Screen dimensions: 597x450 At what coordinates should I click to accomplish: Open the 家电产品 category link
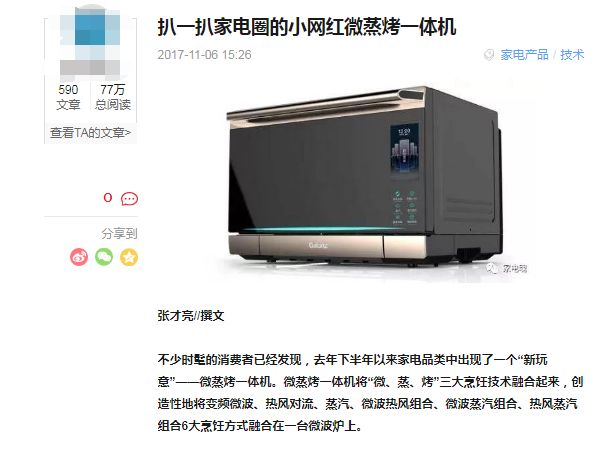[524, 55]
